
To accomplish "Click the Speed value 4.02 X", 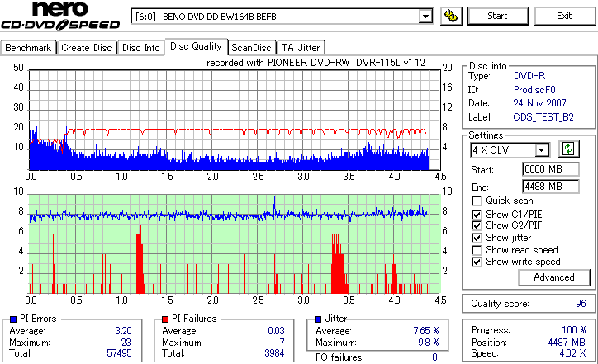I will (x=573, y=353).
